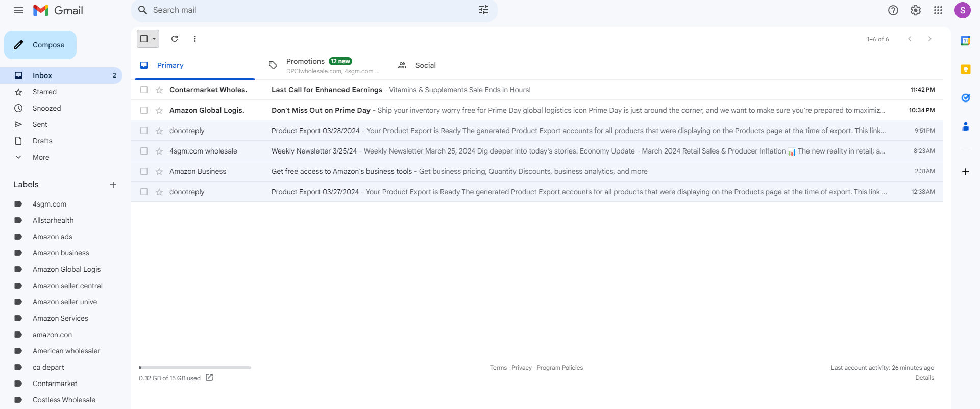Click the Compose button

[x=40, y=45]
